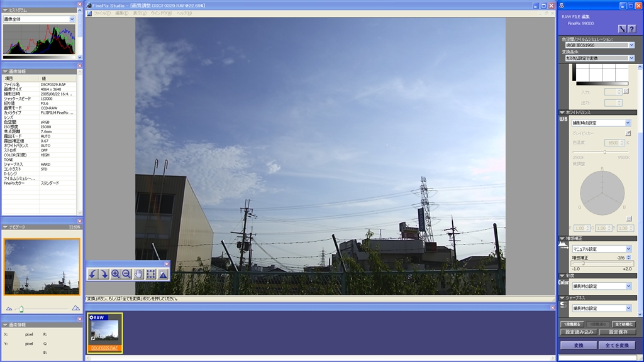Click the gray picker eyedropper icon
The height and width of the screenshot is (362, 644).
628,133
